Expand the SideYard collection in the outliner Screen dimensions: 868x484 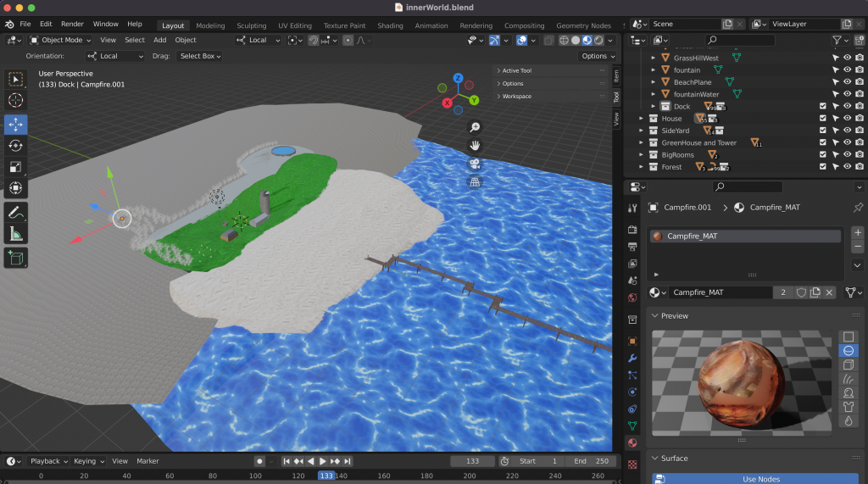[x=643, y=131]
